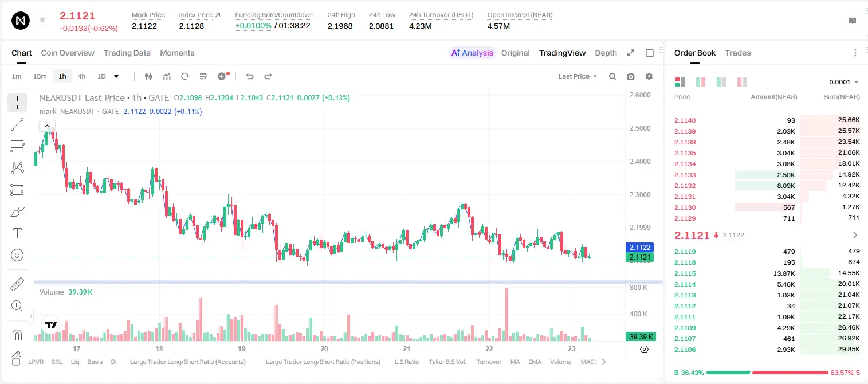This screenshot has height=384, width=868.
Task: Open chart settings gear icon
Action: tap(649, 76)
